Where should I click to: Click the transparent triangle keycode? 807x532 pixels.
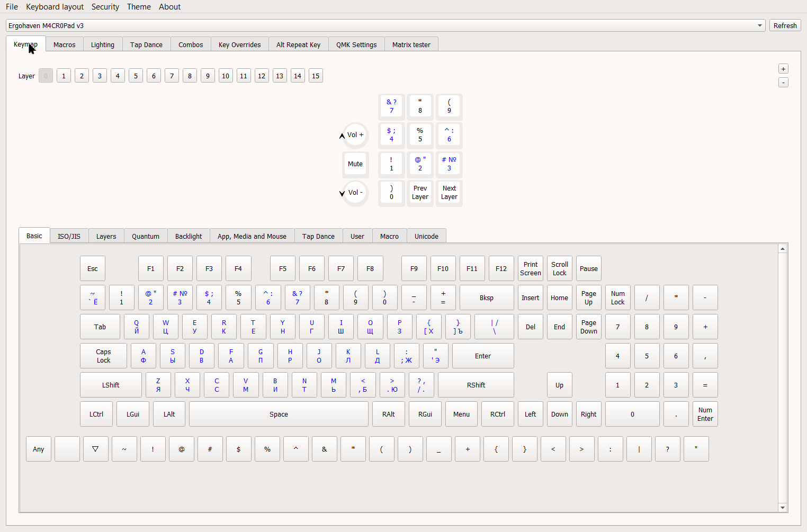tap(96, 449)
